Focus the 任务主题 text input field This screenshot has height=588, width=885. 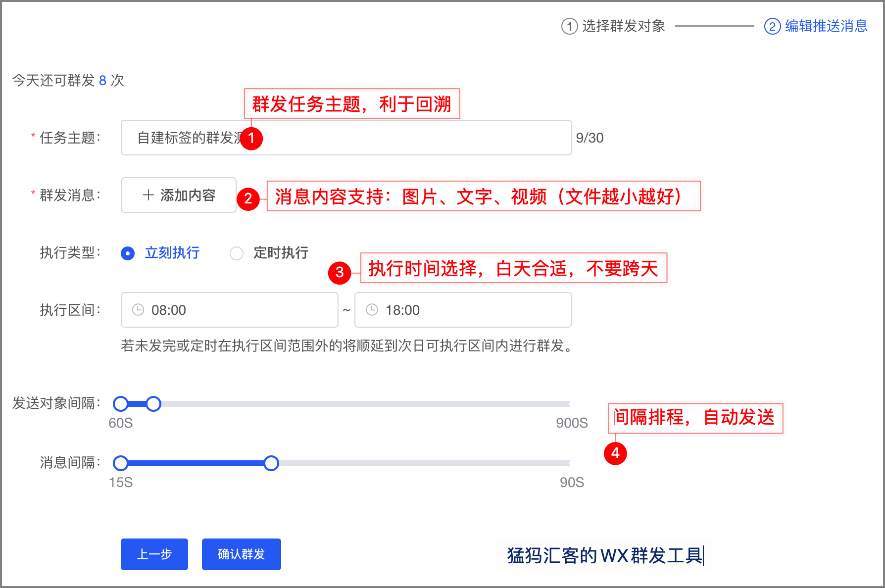tap(406, 138)
